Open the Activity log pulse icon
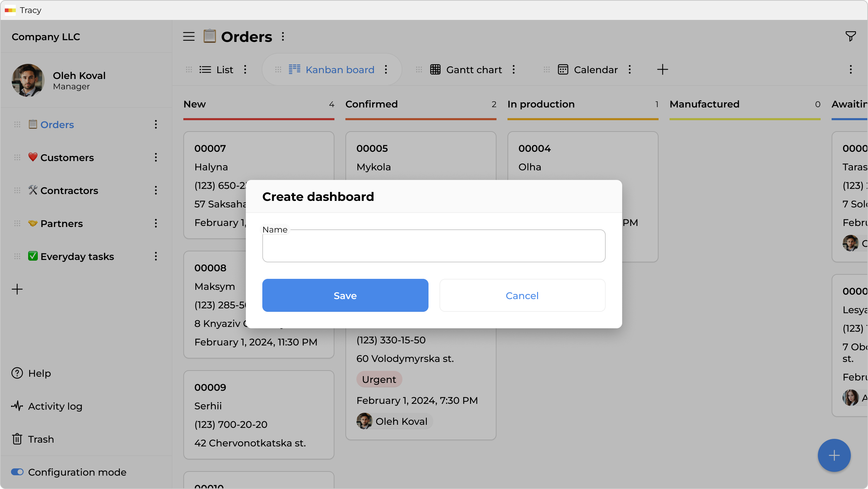Viewport: 868px width, 489px height. (17, 406)
